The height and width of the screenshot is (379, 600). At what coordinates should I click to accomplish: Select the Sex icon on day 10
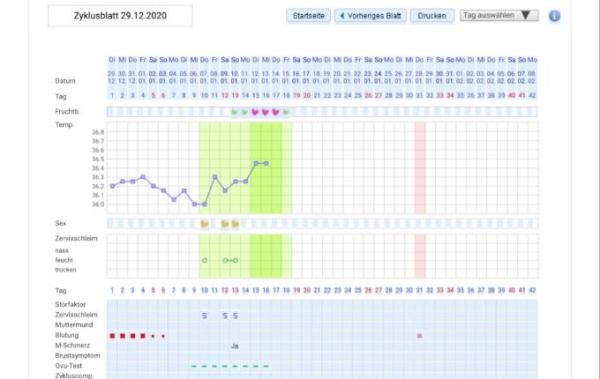pos(204,224)
